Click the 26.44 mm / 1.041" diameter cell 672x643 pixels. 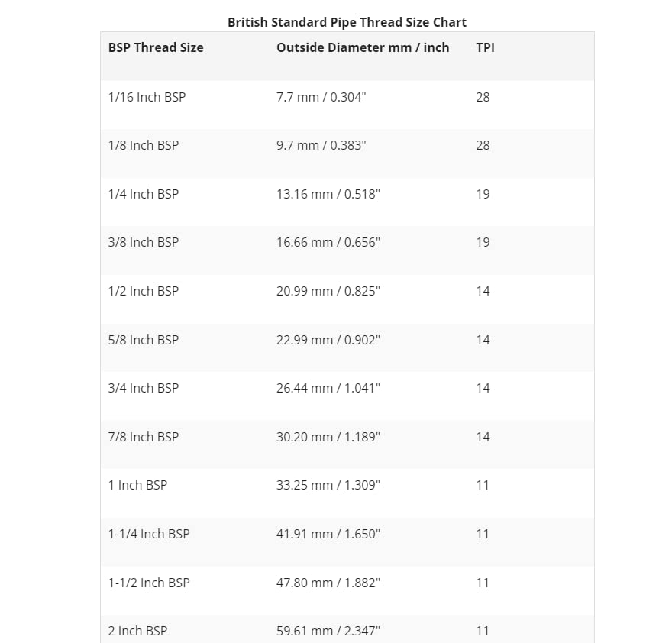tap(328, 388)
